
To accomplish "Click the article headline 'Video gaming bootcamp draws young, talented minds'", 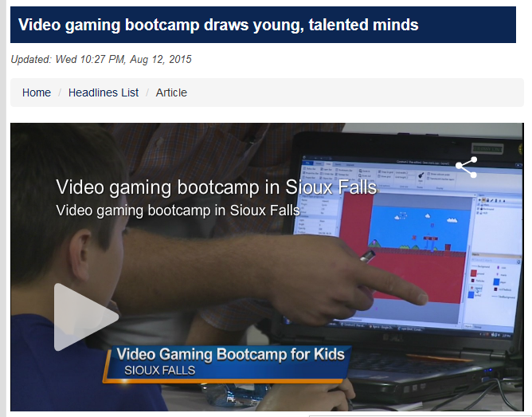I will pyautogui.click(x=218, y=25).
